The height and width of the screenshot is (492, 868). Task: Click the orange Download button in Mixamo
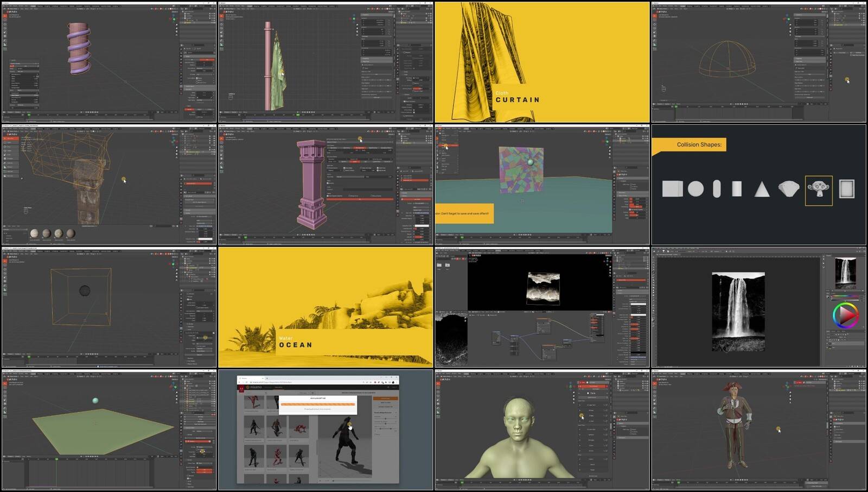coord(385,398)
